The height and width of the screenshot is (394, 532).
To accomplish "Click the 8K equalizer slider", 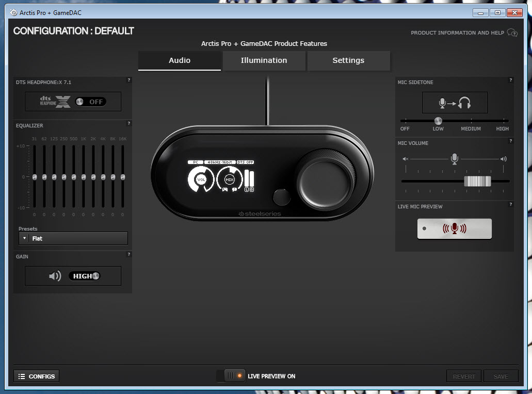I will [x=113, y=177].
